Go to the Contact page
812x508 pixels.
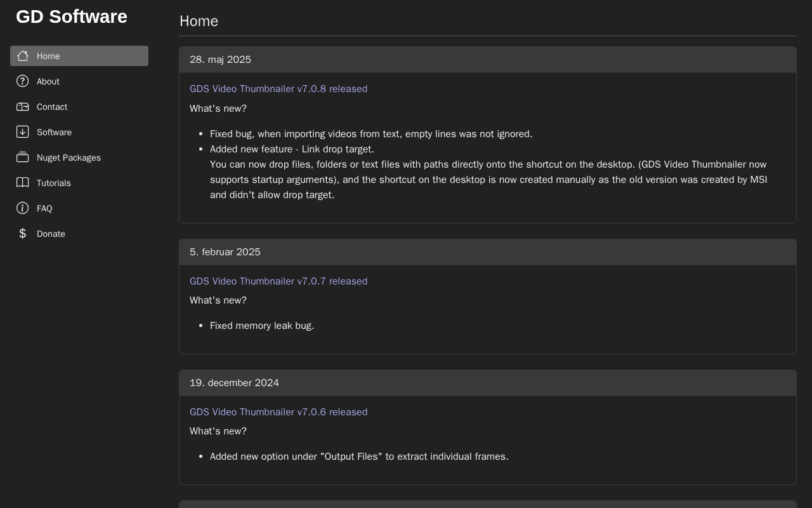click(x=52, y=107)
